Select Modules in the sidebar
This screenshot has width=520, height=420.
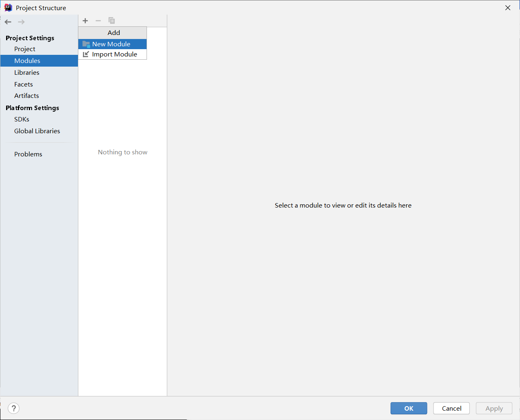pyautogui.click(x=39, y=61)
